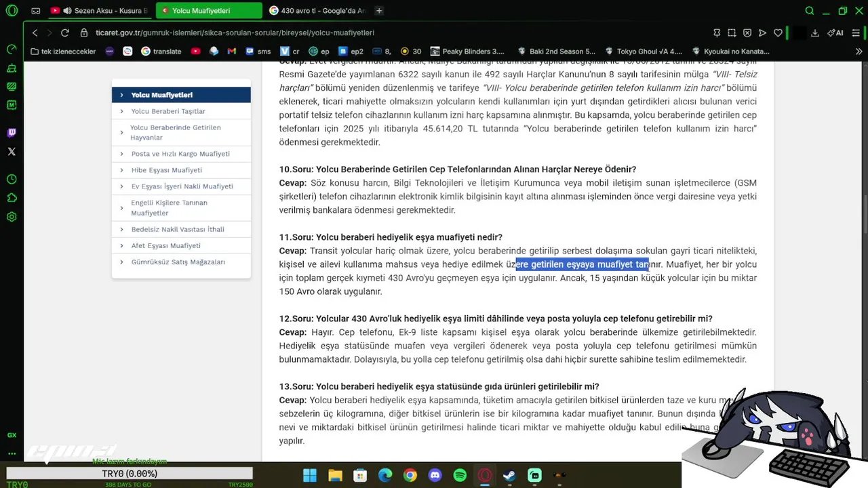Click the 11.Soru hediyelik eşya muafiyeti heading

point(391,237)
